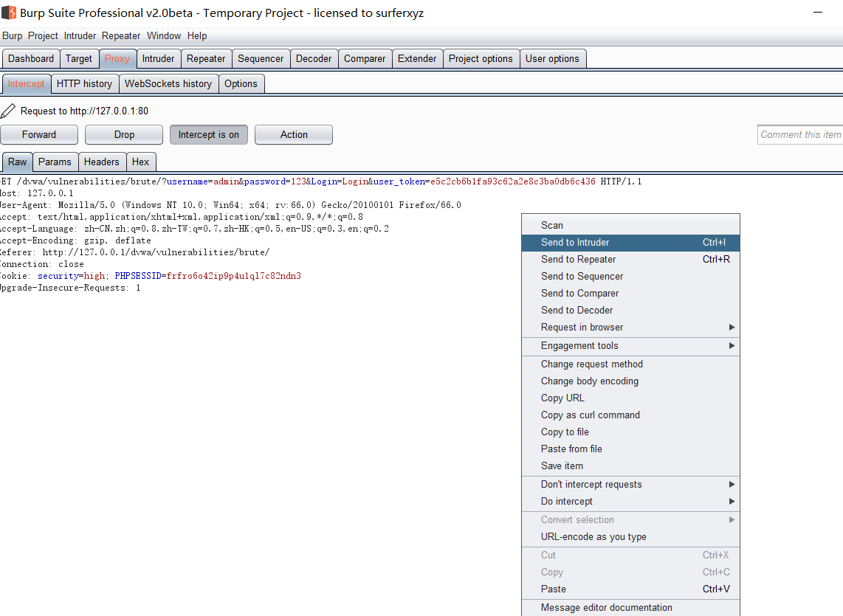Screen dimensions: 843x616
Task: Minimize the Burp Suite window
Action: pyautogui.click(x=816, y=13)
